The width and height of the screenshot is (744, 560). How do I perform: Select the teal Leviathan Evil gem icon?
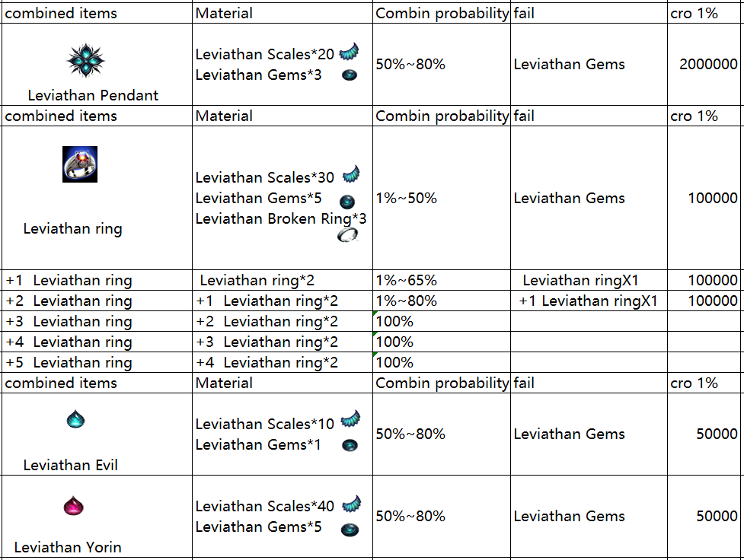[75, 419]
